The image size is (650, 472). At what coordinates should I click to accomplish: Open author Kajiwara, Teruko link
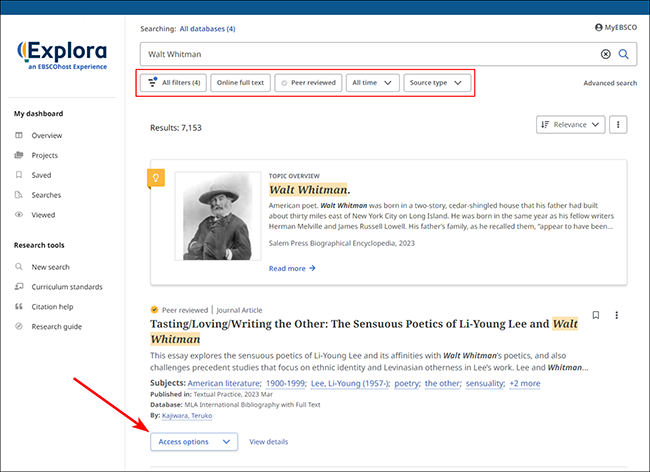(187, 416)
